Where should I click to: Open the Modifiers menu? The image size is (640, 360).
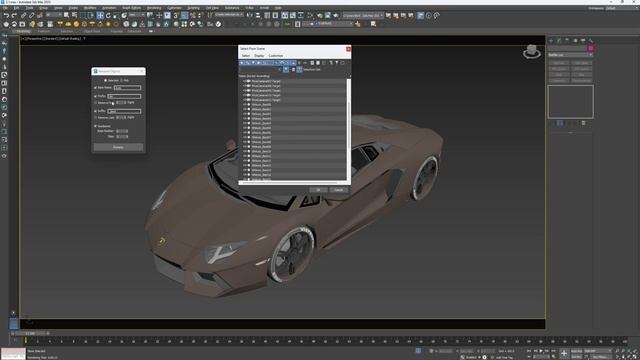90,8
